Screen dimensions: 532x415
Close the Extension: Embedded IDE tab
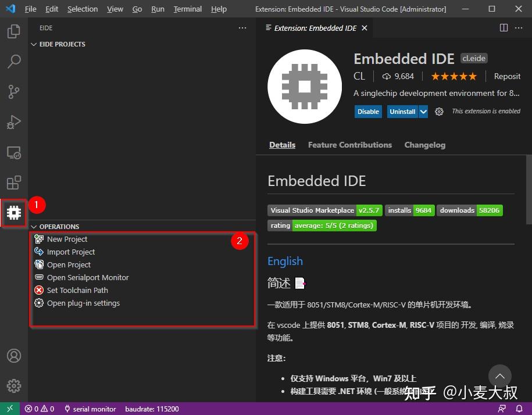point(365,28)
